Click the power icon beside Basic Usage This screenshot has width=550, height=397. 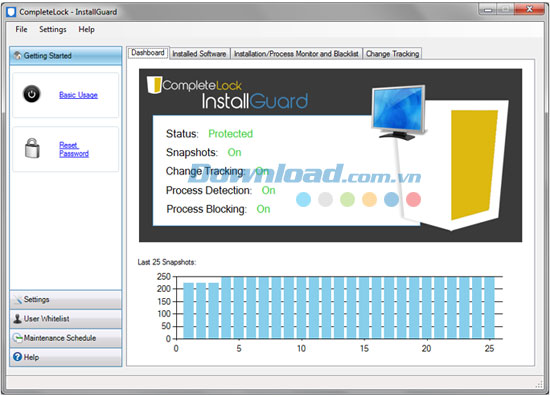click(x=32, y=94)
